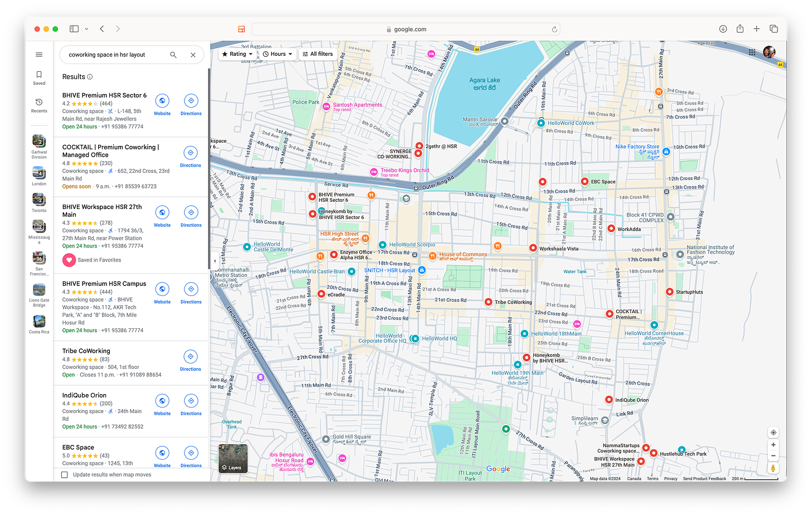Click the eCradle map pin
This screenshot has width=812, height=515.
321,294
